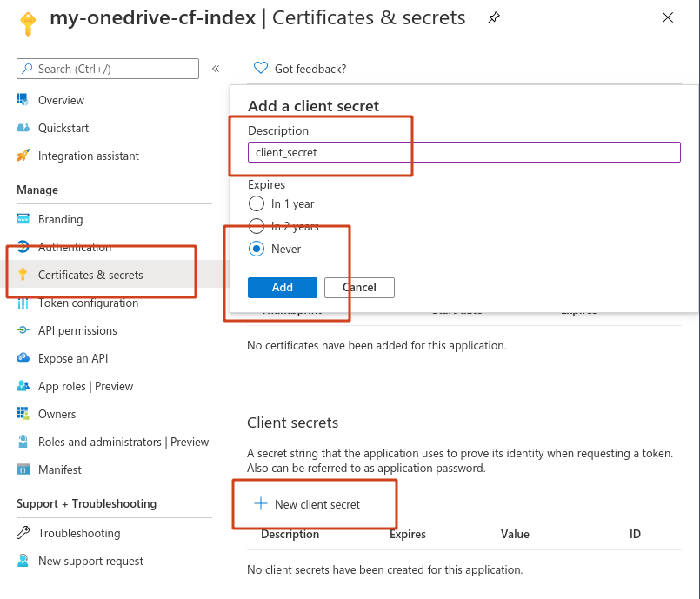Open Troubleshooting page
The width and height of the screenshot is (700, 599).
(x=79, y=534)
